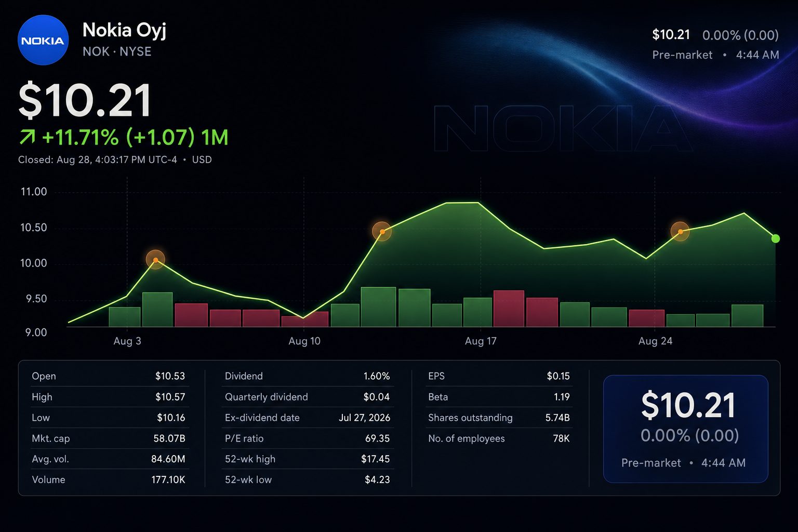
Task: Click the Dividend value 1.60%
Action: pos(377,376)
